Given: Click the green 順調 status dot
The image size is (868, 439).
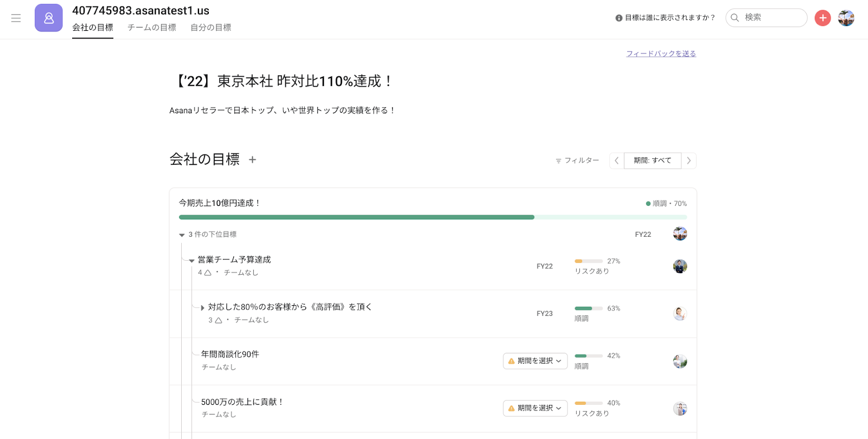Looking at the screenshot, I should pos(648,204).
